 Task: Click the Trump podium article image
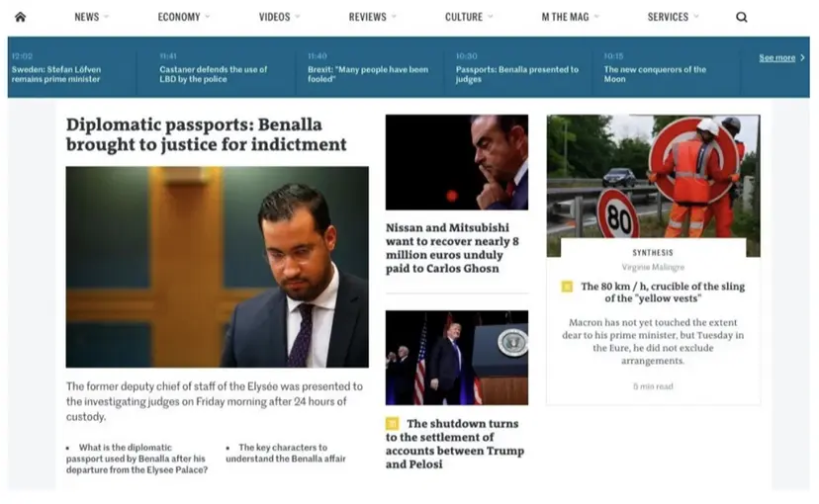tap(457, 358)
